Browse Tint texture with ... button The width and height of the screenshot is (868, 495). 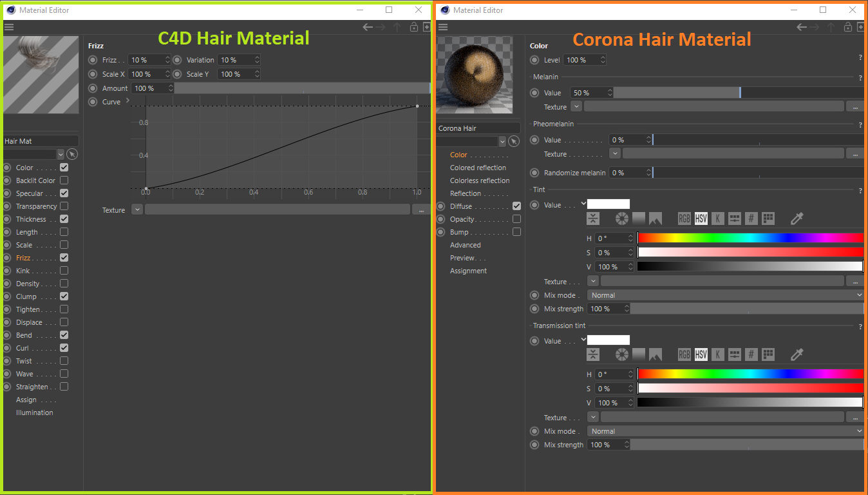pyautogui.click(x=855, y=282)
